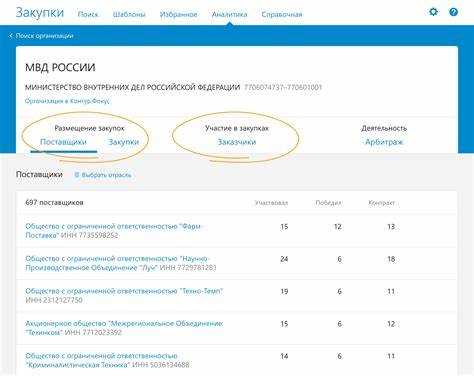Click the Размещение закупок section label
This screenshot has height=376, width=474.
pyautogui.click(x=89, y=128)
